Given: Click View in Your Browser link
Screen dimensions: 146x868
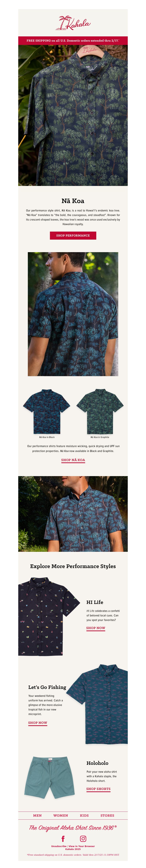Looking at the screenshot, I should point(82,846).
